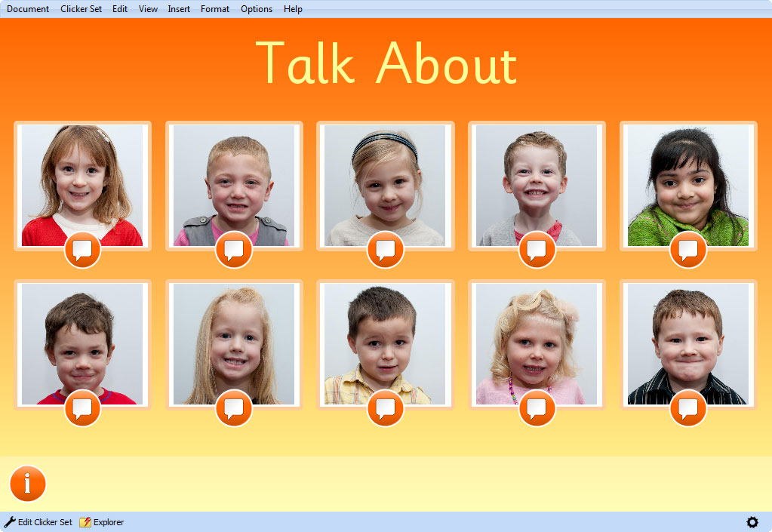Open the Options menu
Viewport: 772px width, 532px height.
tap(256, 8)
